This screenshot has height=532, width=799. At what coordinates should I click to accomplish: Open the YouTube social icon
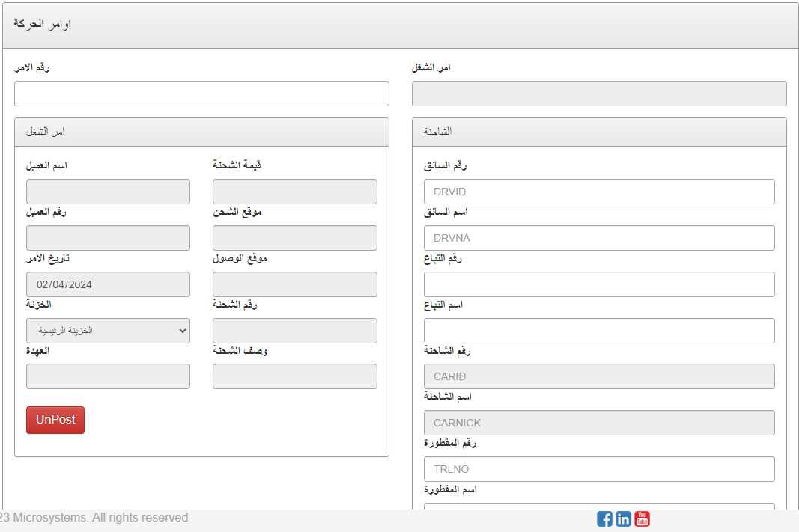coord(642,519)
